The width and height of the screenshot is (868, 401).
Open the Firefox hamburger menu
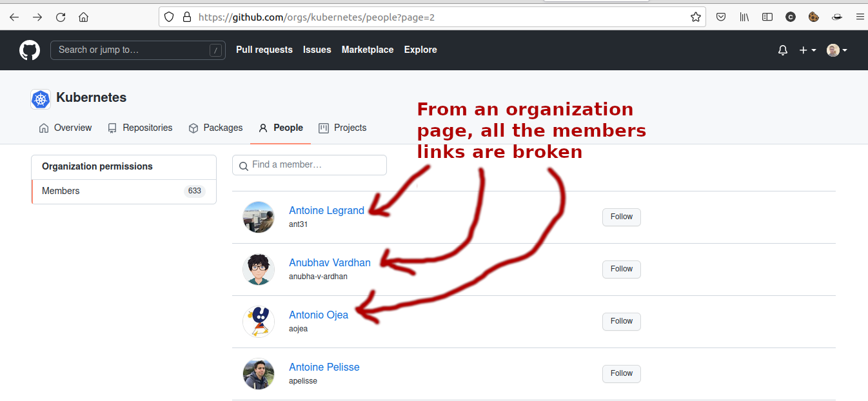click(x=860, y=17)
